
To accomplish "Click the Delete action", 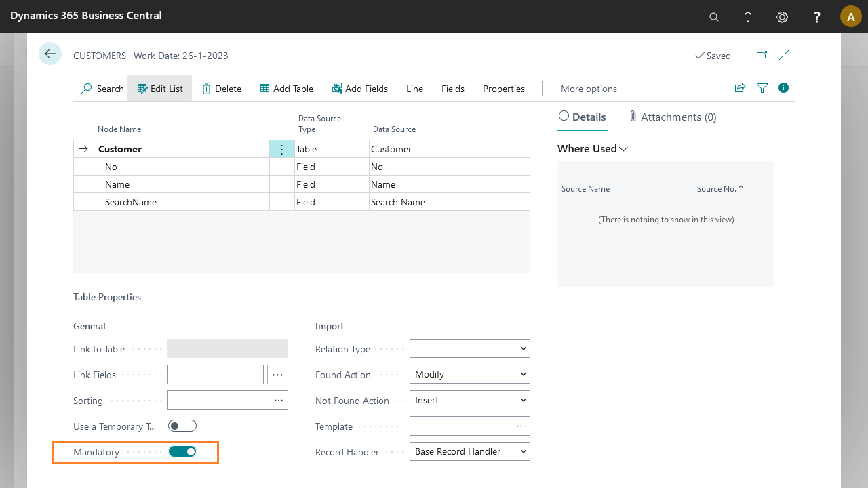I will coord(222,89).
